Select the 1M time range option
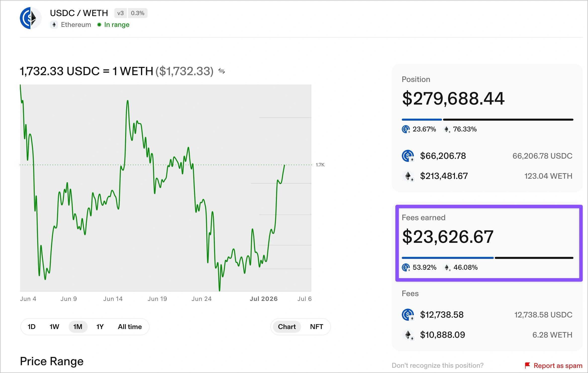Image resolution: width=588 pixels, height=373 pixels. click(78, 327)
